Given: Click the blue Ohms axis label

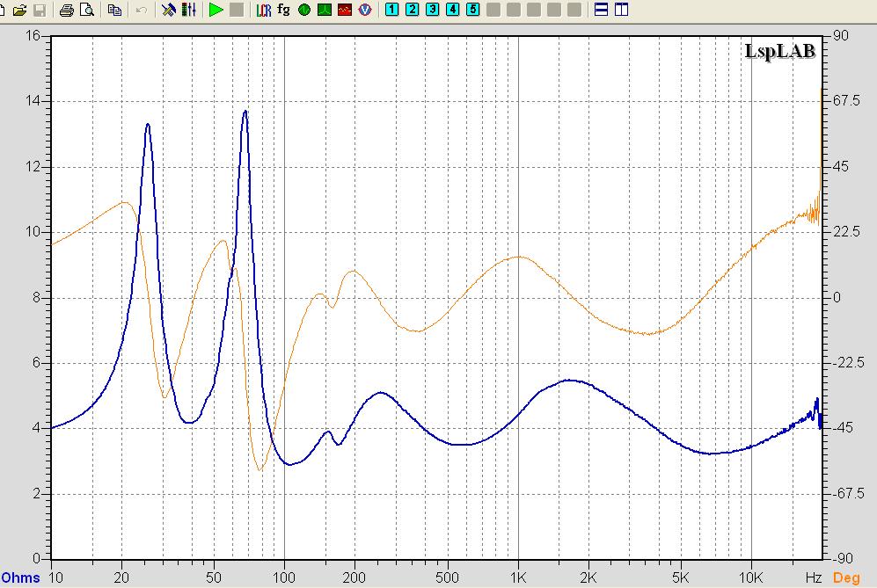Looking at the screenshot, I should 21,578.
